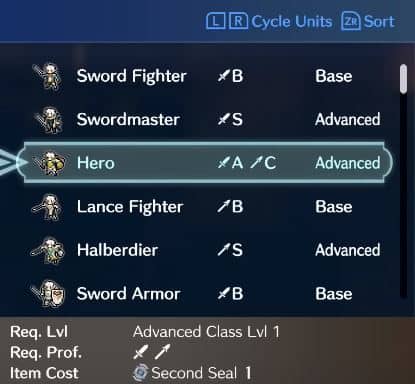415x384 pixels.
Task: Select the Halberdier class entry
Action: [208, 250]
